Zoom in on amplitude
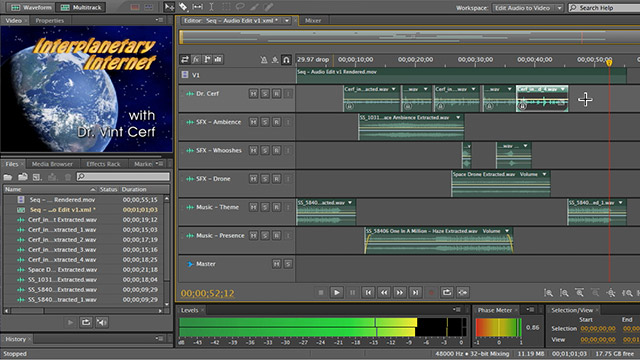The width and height of the screenshot is (640, 360). (x=548, y=293)
